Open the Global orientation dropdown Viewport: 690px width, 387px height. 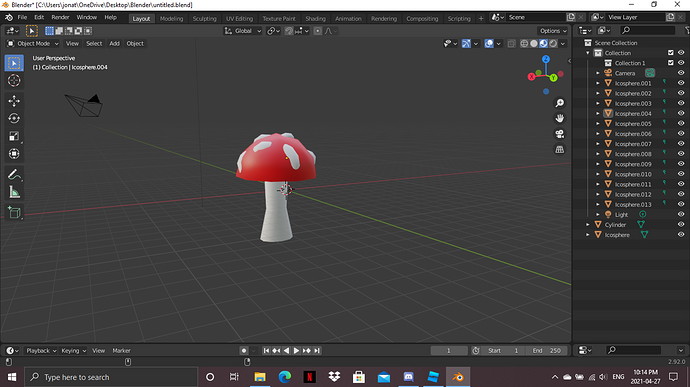tap(243, 31)
